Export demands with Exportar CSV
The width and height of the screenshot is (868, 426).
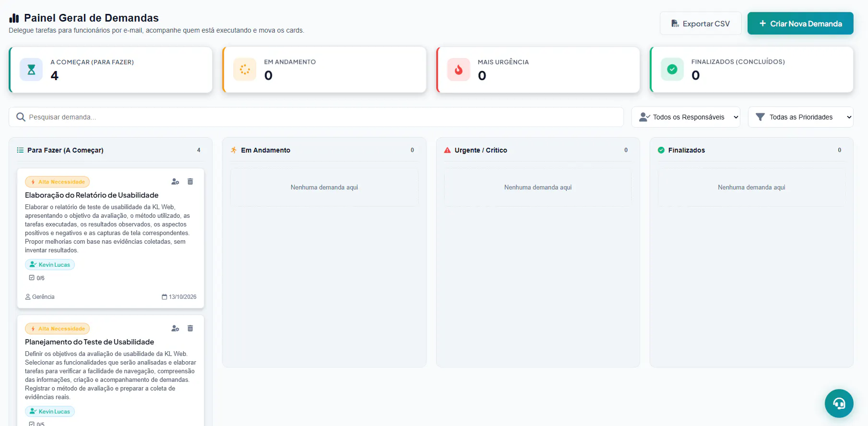[x=701, y=24]
